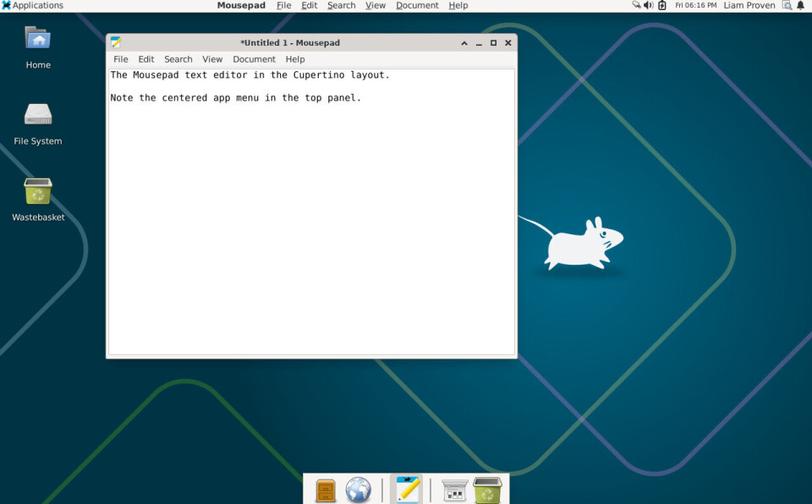Image resolution: width=812 pixels, height=504 pixels.
Task: Open Document menu inside the Mousepad window
Action: (254, 59)
